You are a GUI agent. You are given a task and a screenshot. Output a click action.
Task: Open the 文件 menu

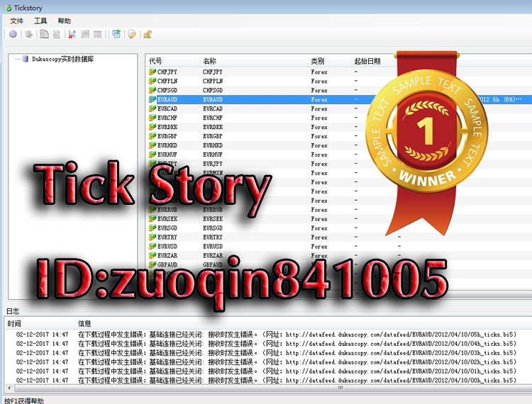(x=16, y=21)
